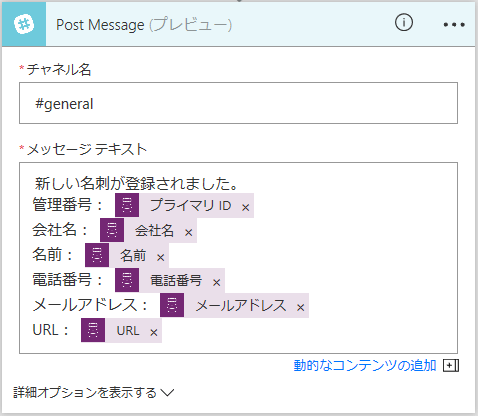Open the info icon for Post Message

(x=404, y=23)
